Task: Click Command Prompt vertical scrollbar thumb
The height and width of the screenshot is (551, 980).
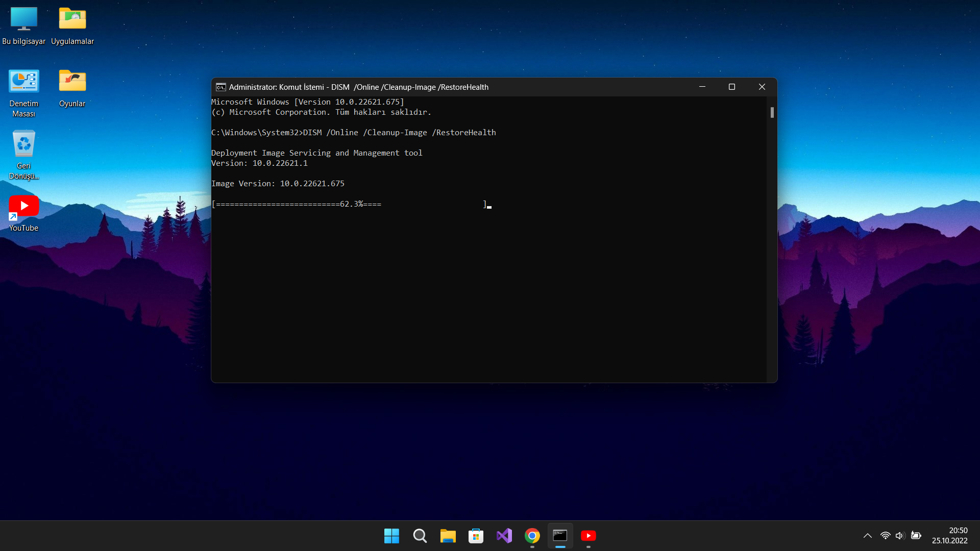Action: pyautogui.click(x=772, y=112)
